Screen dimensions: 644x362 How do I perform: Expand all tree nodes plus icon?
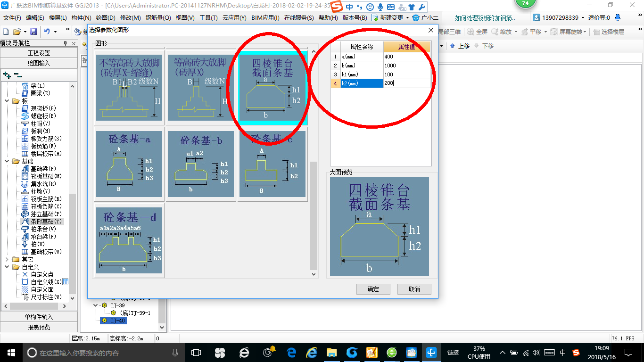[7, 74]
